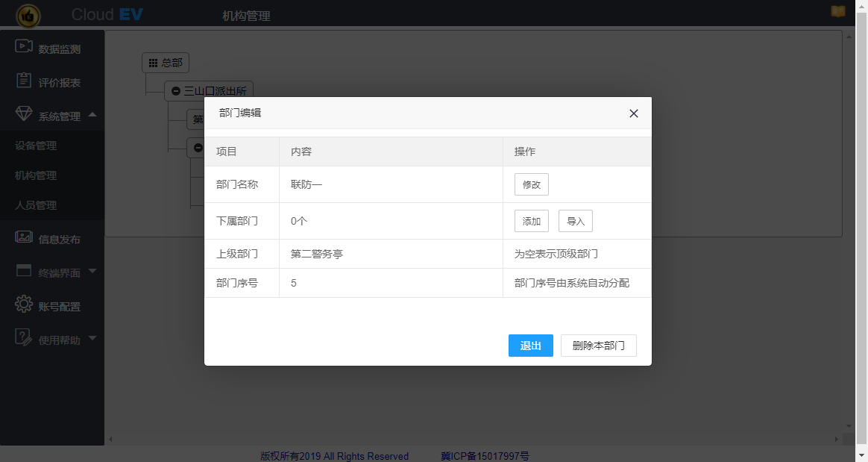Click the 评价报表 clipboard icon

coord(23,81)
